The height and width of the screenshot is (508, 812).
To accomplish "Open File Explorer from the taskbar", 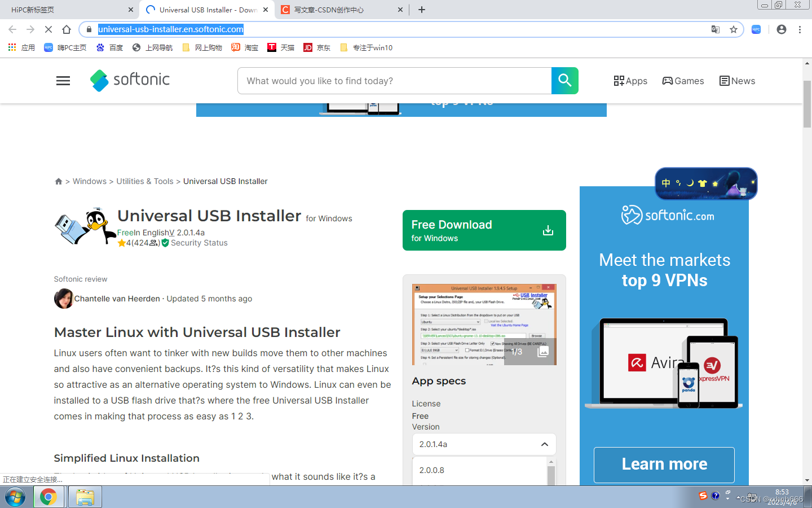I will click(x=85, y=497).
